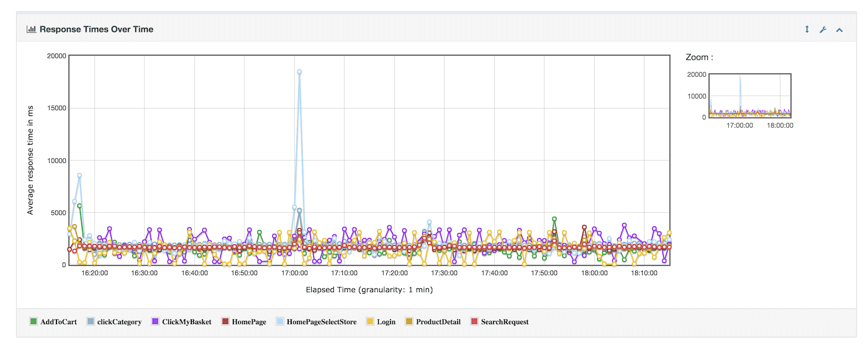
Task: Click the Response Times Over Time heading
Action: click(x=96, y=29)
